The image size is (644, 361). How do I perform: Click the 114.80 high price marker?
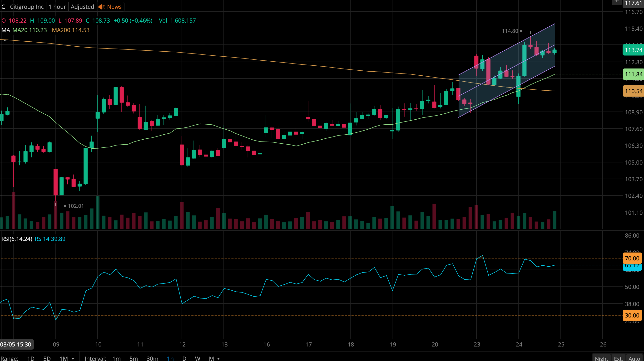(x=510, y=31)
